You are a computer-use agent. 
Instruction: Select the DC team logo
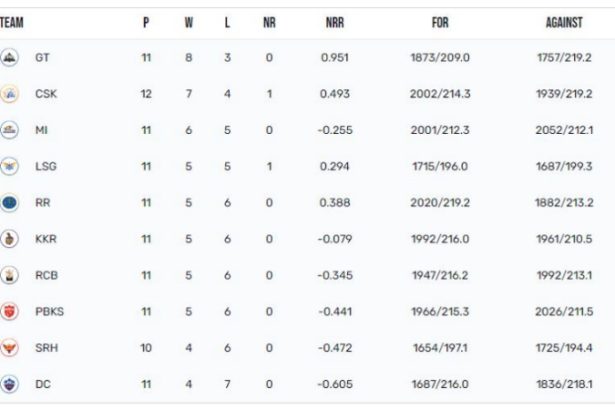tap(9, 384)
